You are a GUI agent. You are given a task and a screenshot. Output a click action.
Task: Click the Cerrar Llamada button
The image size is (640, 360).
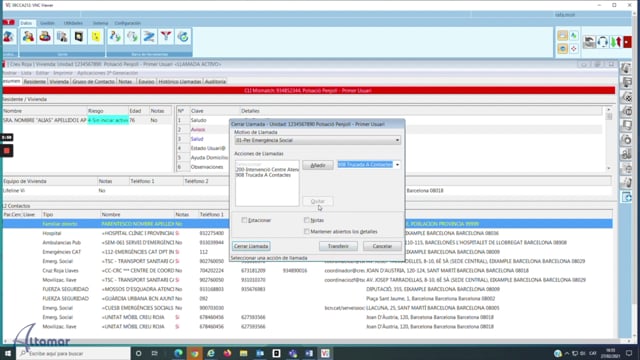(x=251, y=246)
